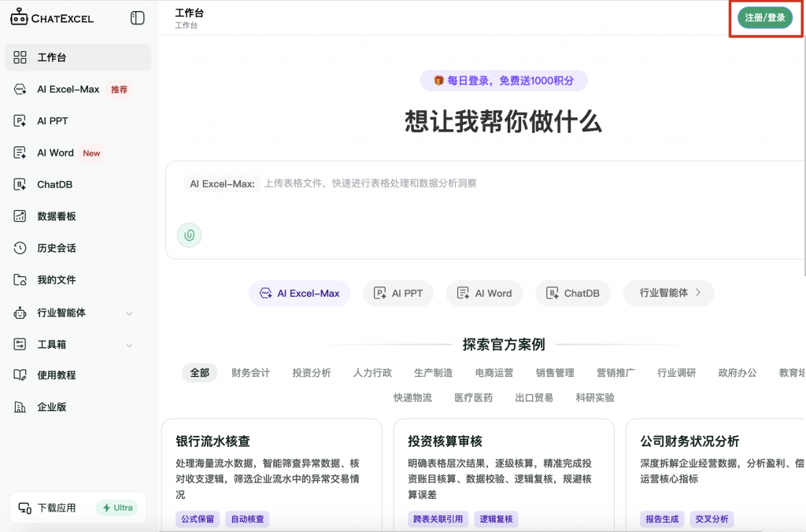This screenshot has width=806, height=532.
Task: Select the 营销推广 category tab
Action: [x=616, y=373]
